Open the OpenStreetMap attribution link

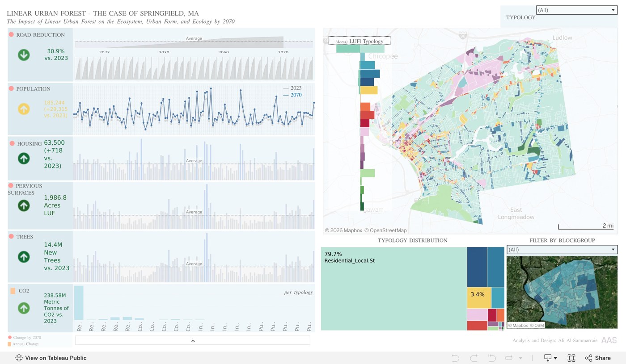click(385, 230)
